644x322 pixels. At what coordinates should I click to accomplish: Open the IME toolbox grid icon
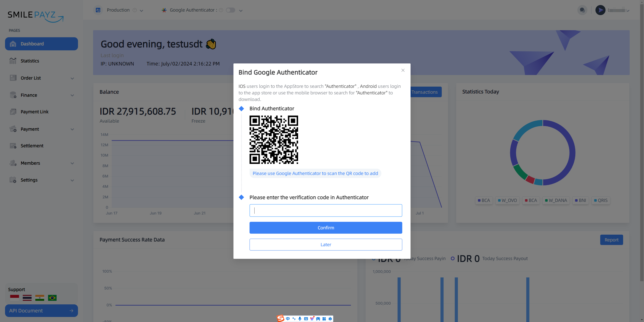[324, 319]
